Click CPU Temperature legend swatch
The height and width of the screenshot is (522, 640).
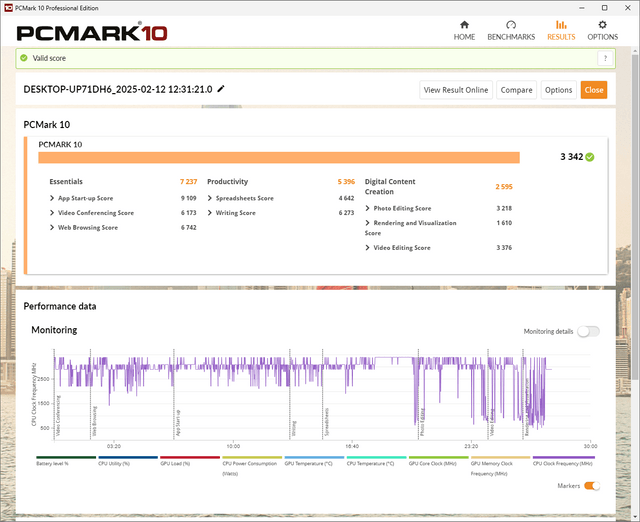[376, 458]
